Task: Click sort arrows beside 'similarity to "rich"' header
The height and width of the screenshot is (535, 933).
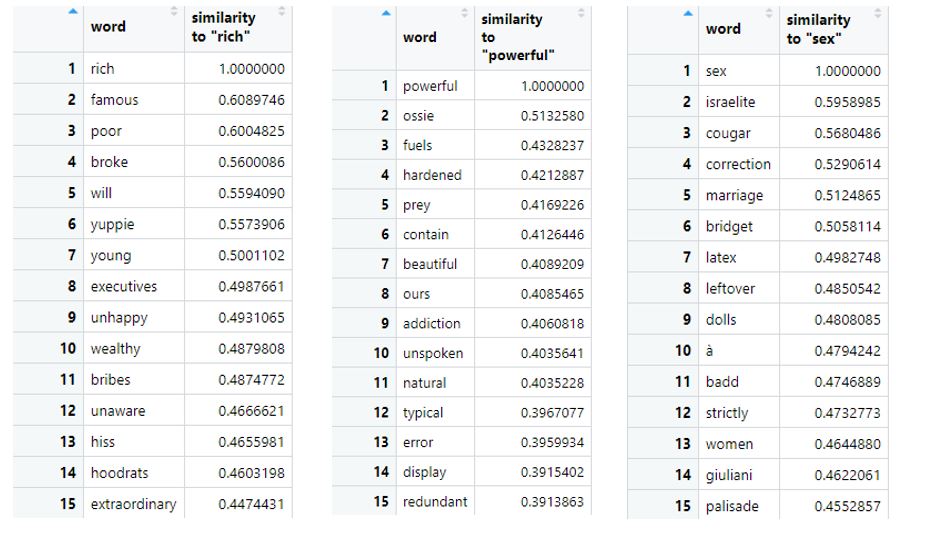Action: (x=281, y=11)
